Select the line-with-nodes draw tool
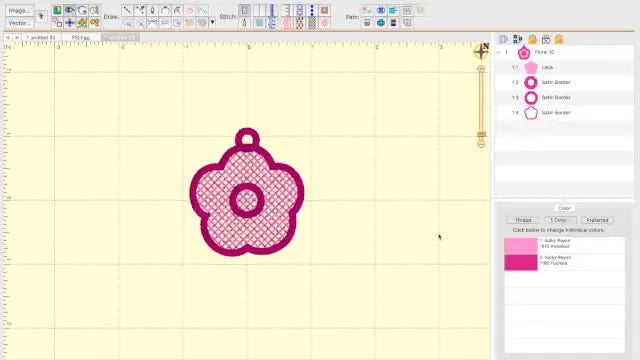 [140, 10]
